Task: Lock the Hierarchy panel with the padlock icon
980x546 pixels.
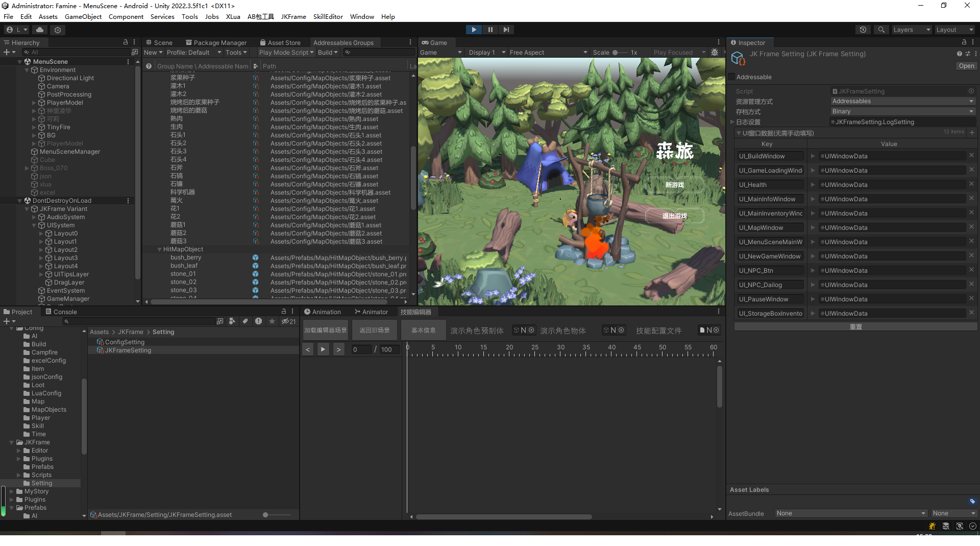Action: click(x=126, y=42)
